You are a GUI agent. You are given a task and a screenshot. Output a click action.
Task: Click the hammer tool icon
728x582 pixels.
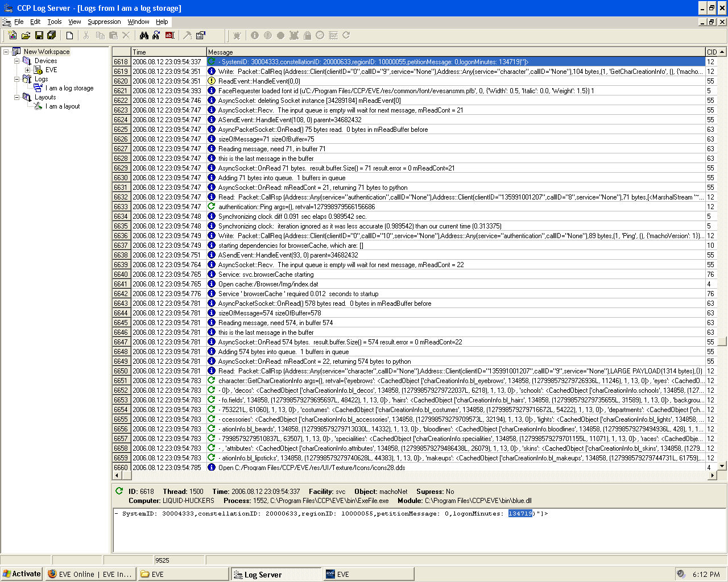coord(187,35)
